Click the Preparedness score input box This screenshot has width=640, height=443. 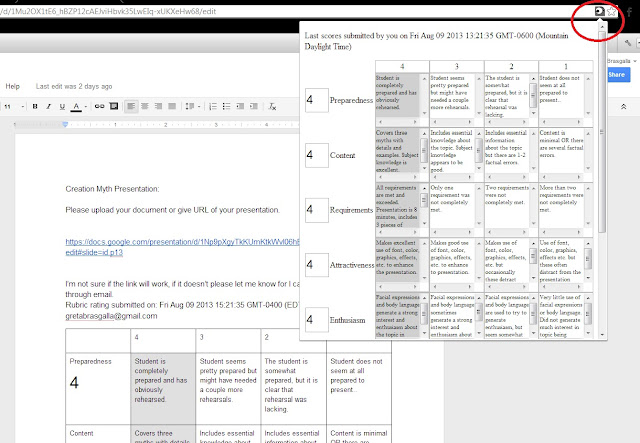pyautogui.click(x=317, y=100)
